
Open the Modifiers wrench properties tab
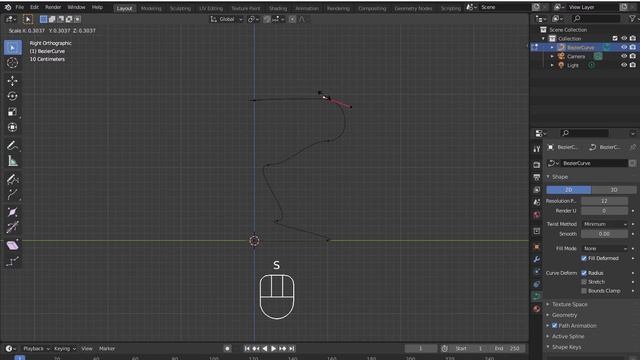[536, 259]
